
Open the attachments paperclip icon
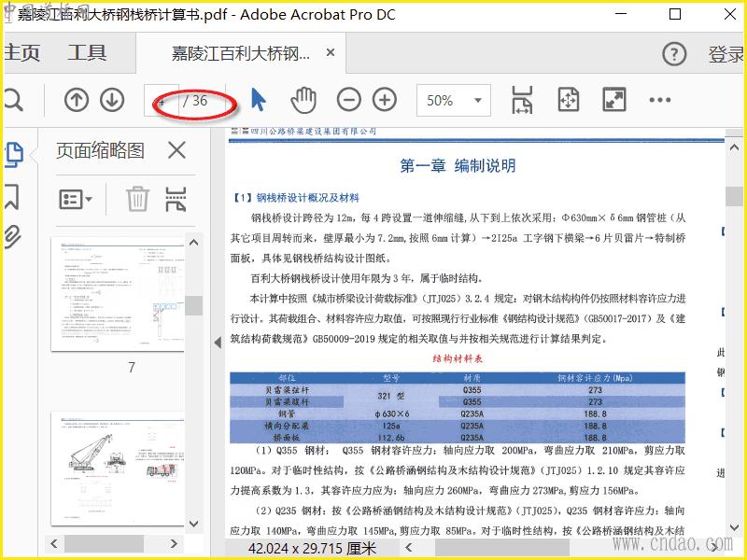click(x=13, y=237)
